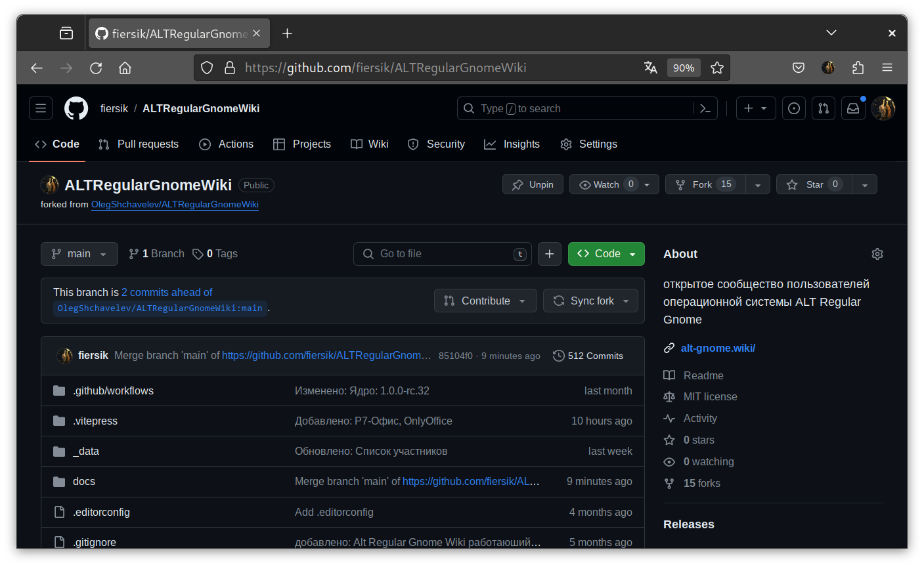Screen dimensions: 924x567
Task: Open the About section settings gear
Action: (877, 254)
